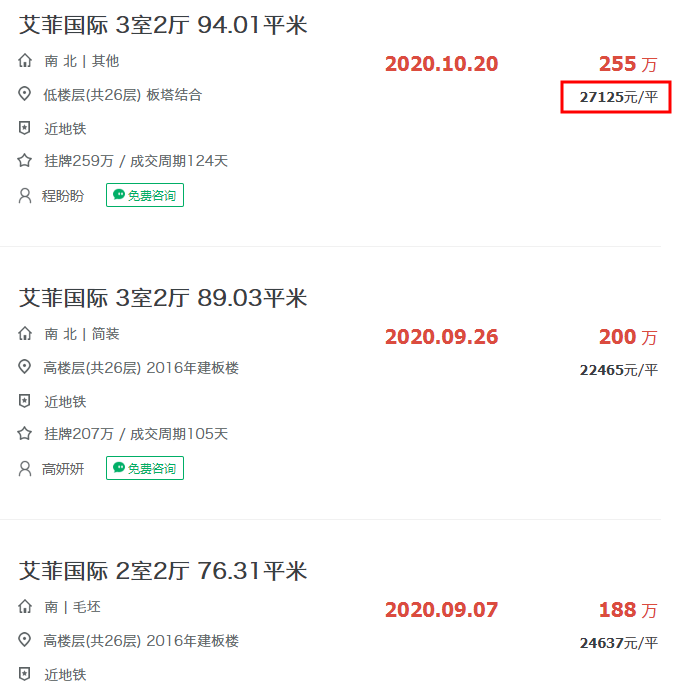This screenshot has width=684, height=685.
Task: Click location pin icon beside 低楼层 板塔结合
Action: pos(26,94)
